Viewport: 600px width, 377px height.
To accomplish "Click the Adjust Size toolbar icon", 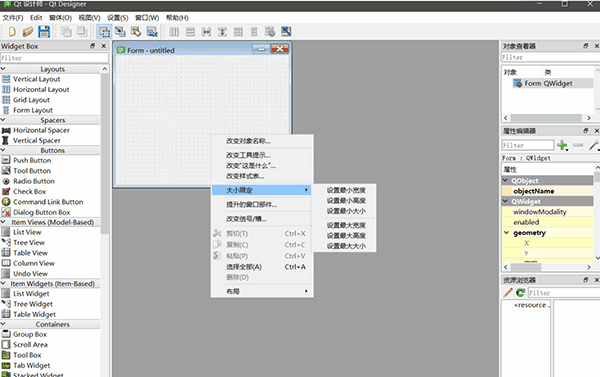I will 286,32.
